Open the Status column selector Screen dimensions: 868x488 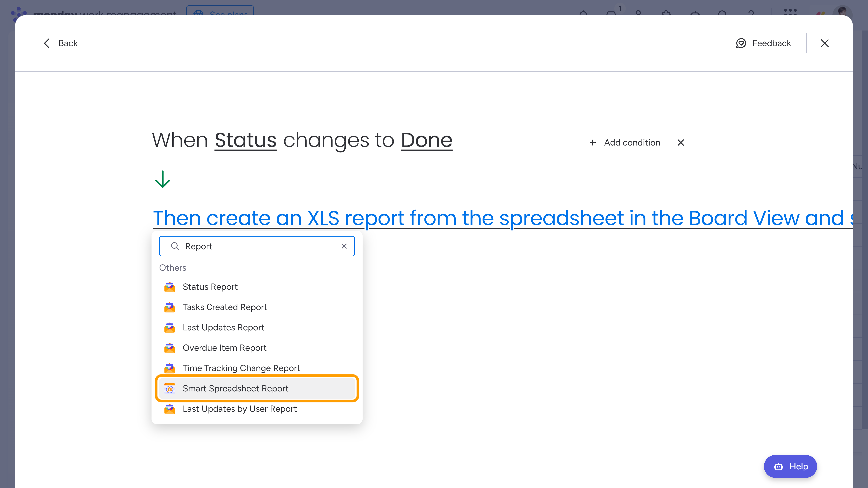pyautogui.click(x=245, y=140)
